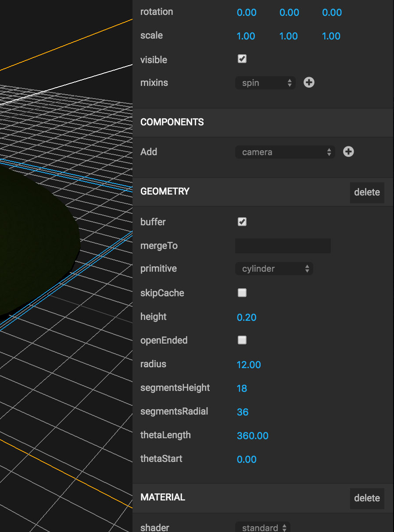Add the camera component via plus icon
The width and height of the screenshot is (394, 532).
[x=348, y=152]
